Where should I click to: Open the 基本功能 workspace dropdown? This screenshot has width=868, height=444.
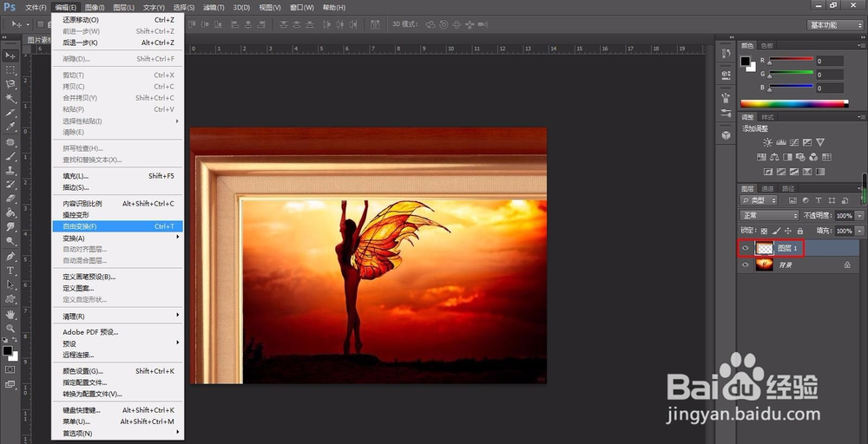click(x=835, y=25)
